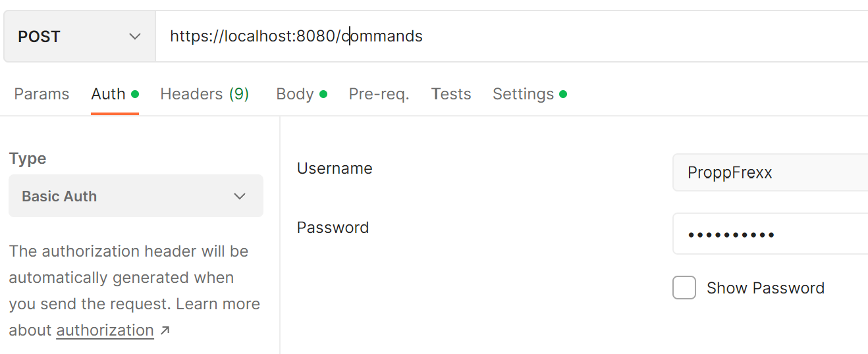Select the Auth tab
This screenshot has width=868, height=354.
point(109,94)
